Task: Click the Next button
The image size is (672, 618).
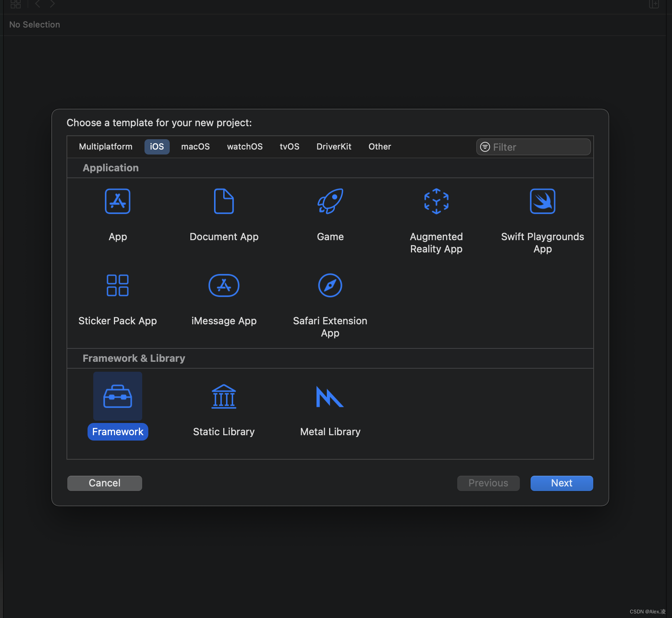Action: [x=562, y=483]
